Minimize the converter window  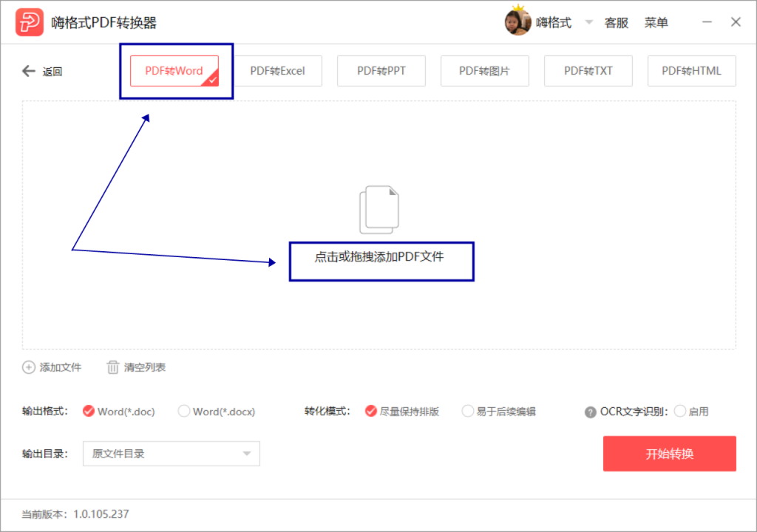click(707, 21)
